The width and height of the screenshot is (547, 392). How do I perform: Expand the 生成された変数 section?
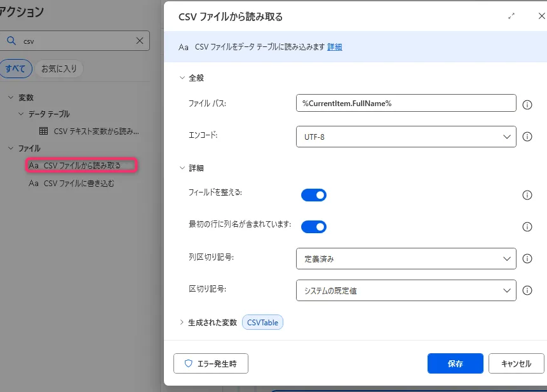click(x=182, y=323)
